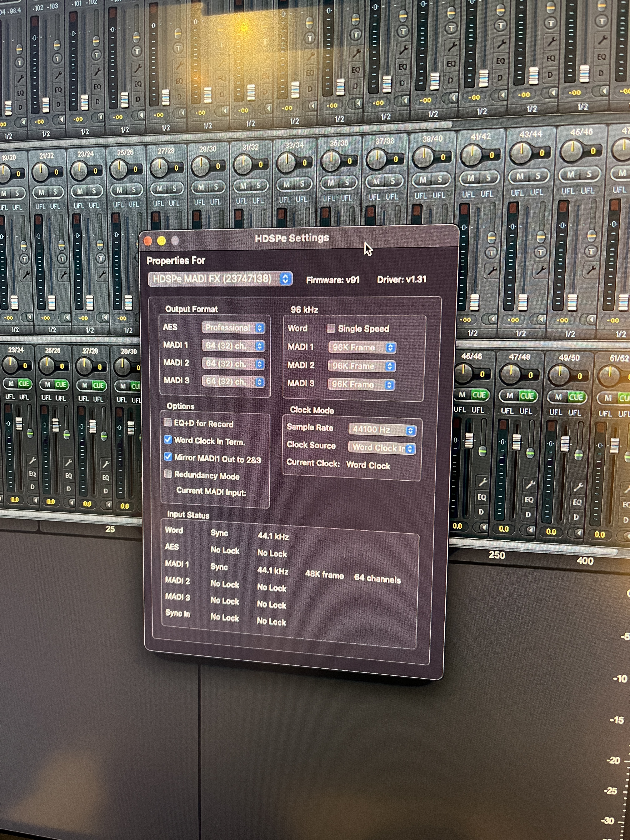Screen dimensions: 630x840
Task: Click the 1/2 routing label under channel 43/44
Action: (521, 333)
